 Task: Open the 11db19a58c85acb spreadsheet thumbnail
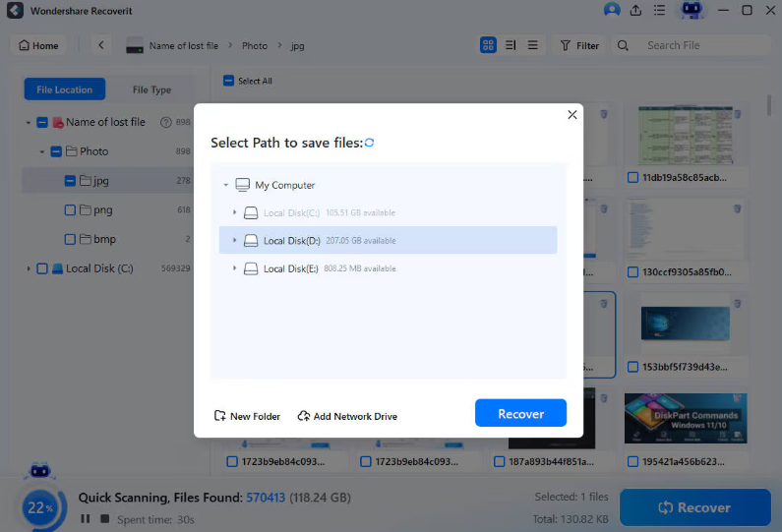[686, 135]
